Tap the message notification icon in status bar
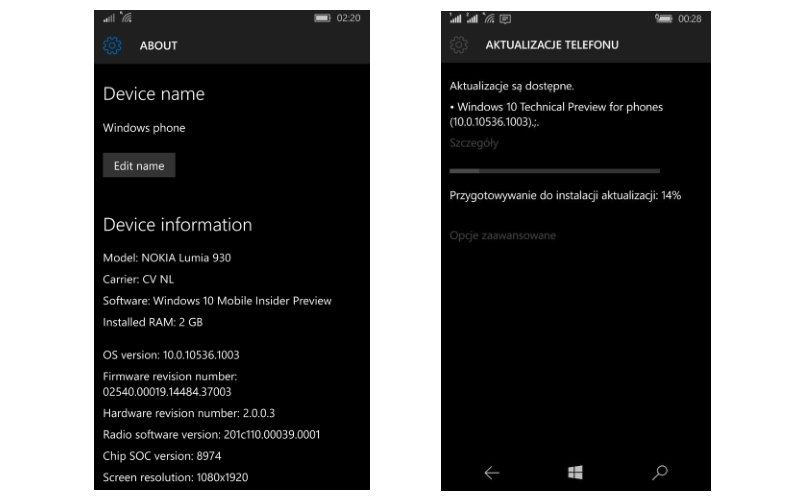 pyautogui.click(x=505, y=19)
